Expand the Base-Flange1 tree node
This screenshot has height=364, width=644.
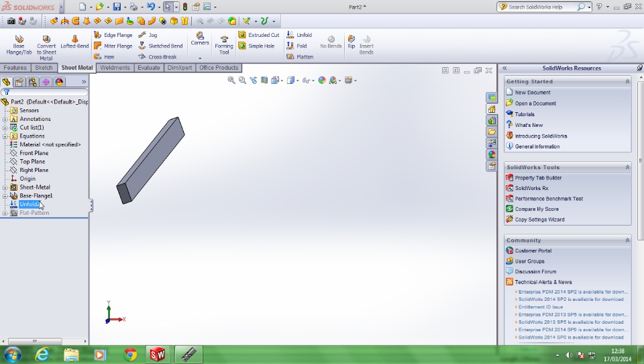point(5,196)
